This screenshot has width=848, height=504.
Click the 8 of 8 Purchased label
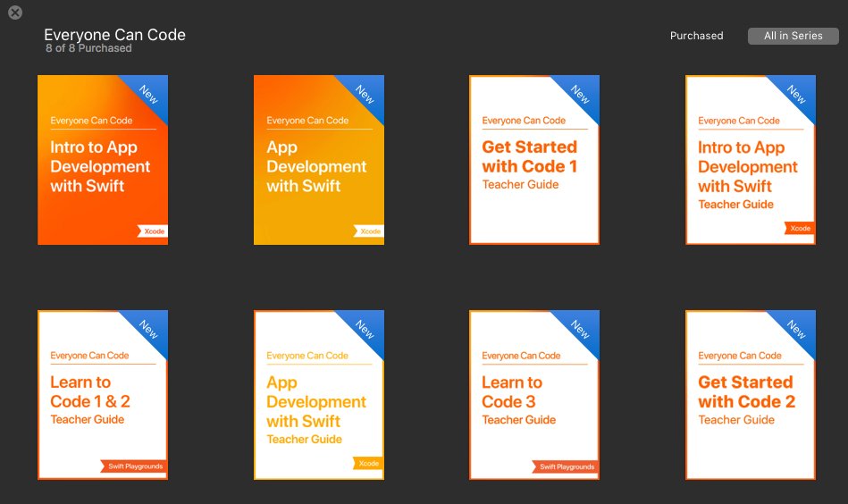[88, 48]
